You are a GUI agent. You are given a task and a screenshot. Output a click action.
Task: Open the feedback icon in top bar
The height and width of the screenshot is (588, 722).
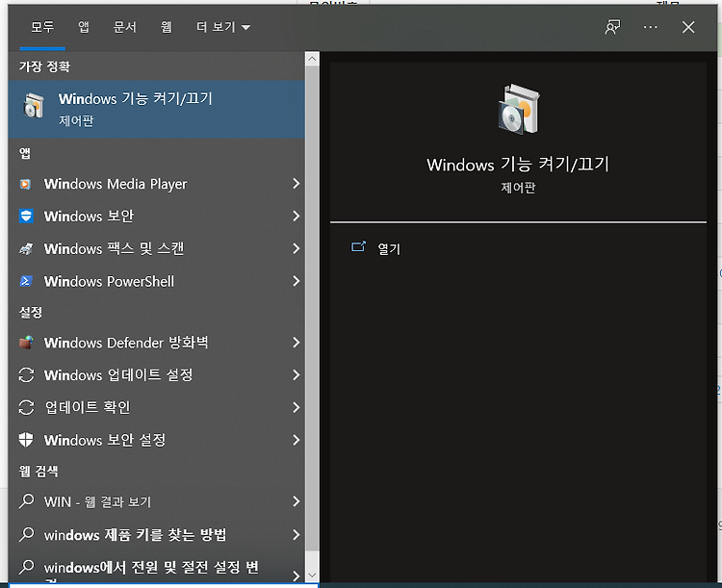tap(612, 27)
